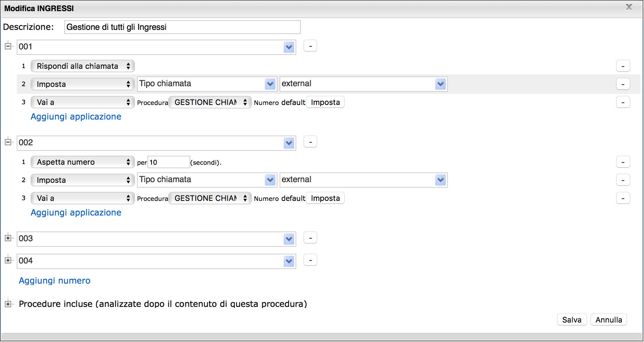This screenshot has width=644, height=342.
Task: Collapse the 002 number tree node
Action: click(x=8, y=142)
